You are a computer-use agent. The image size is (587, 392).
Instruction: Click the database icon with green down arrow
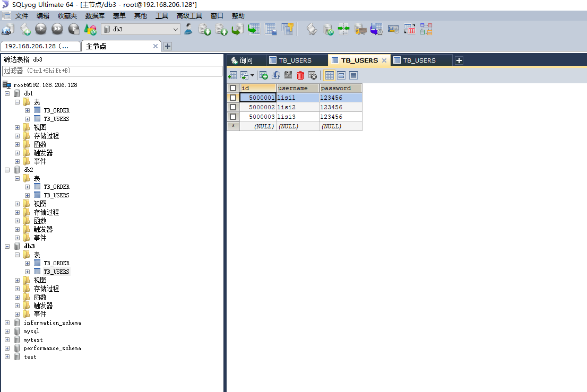click(x=205, y=29)
